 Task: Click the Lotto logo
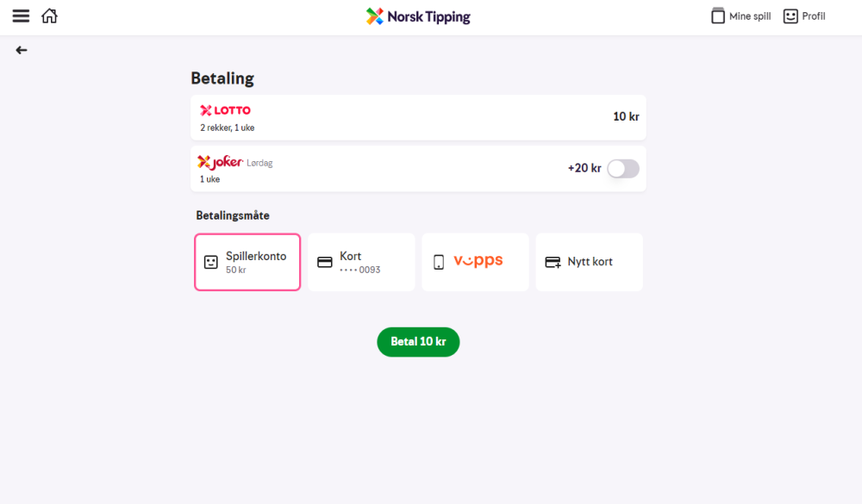coord(225,110)
